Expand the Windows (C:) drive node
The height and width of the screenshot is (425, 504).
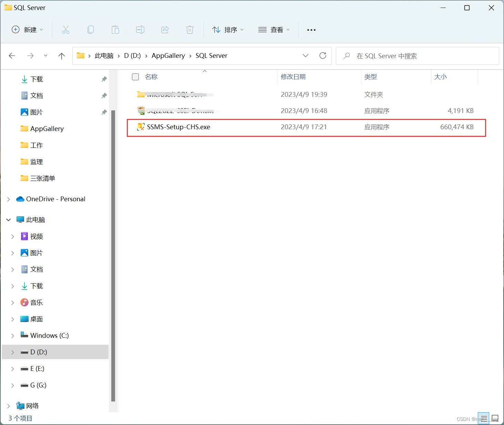[x=13, y=336]
